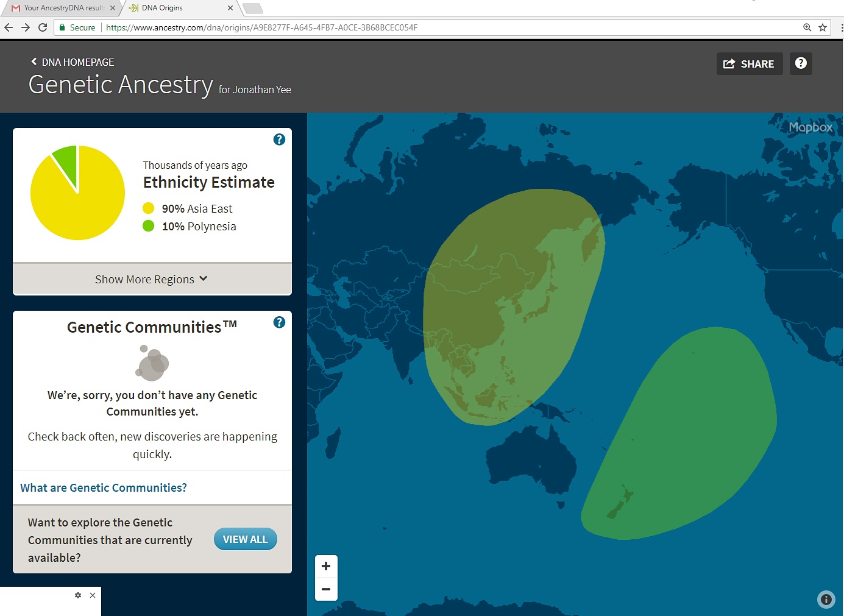Image resolution: width=844 pixels, height=616 pixels.
Task: Select the green Polynesia swatch
Action: pyautogui.click(x=148, y=226)
